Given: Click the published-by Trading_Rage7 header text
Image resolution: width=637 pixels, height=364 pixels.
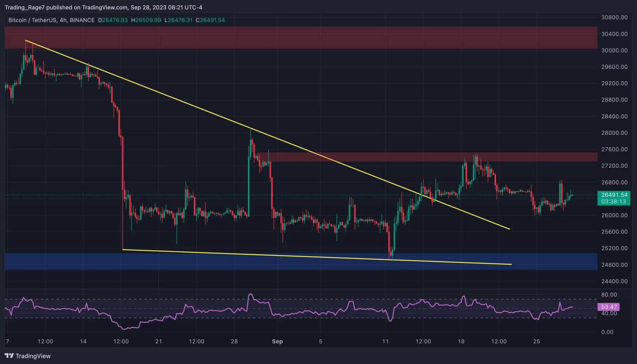Looking at the screenshot, I should point(103,7).
